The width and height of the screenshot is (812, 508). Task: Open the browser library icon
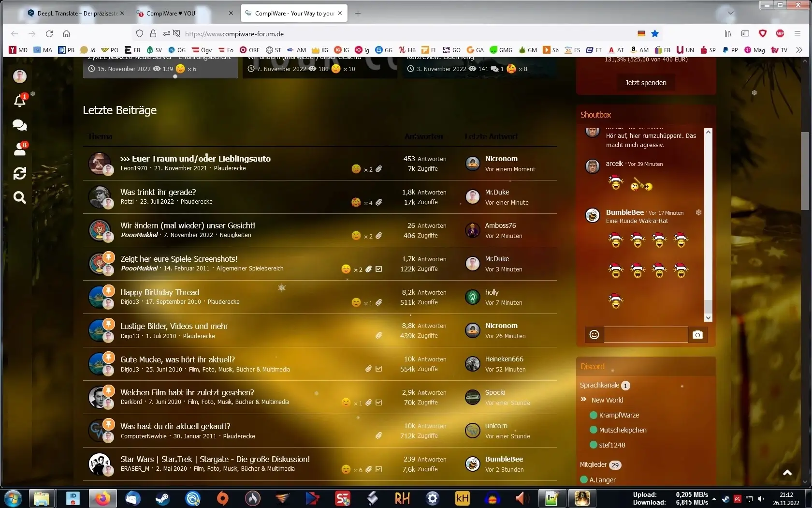point(728,33)
